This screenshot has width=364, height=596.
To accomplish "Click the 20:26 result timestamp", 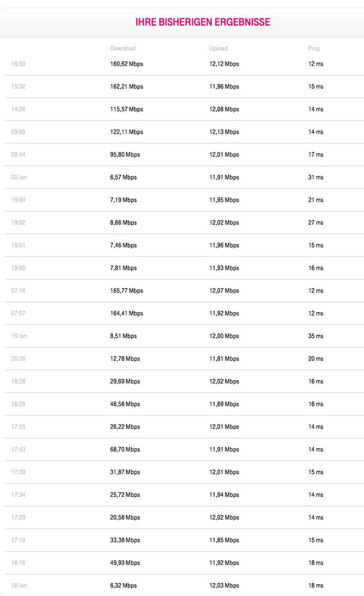I will (x=18, y=359).
